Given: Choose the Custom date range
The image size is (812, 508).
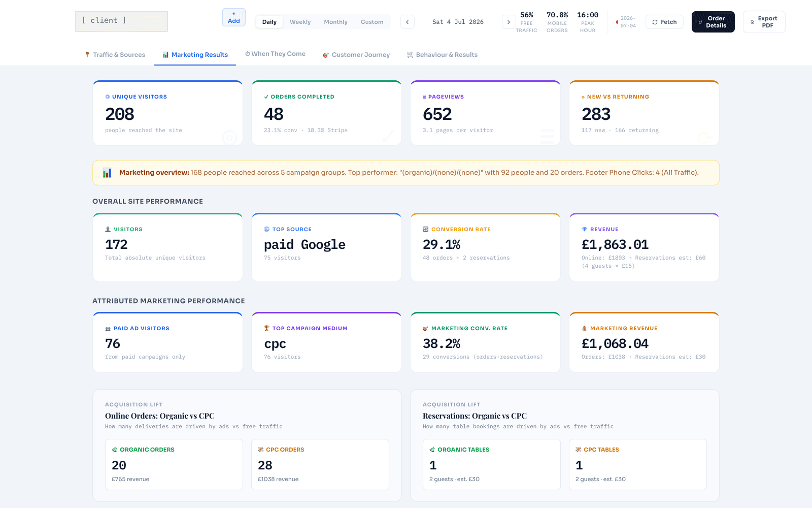Looking at the screenshot, I should [372, 22].
